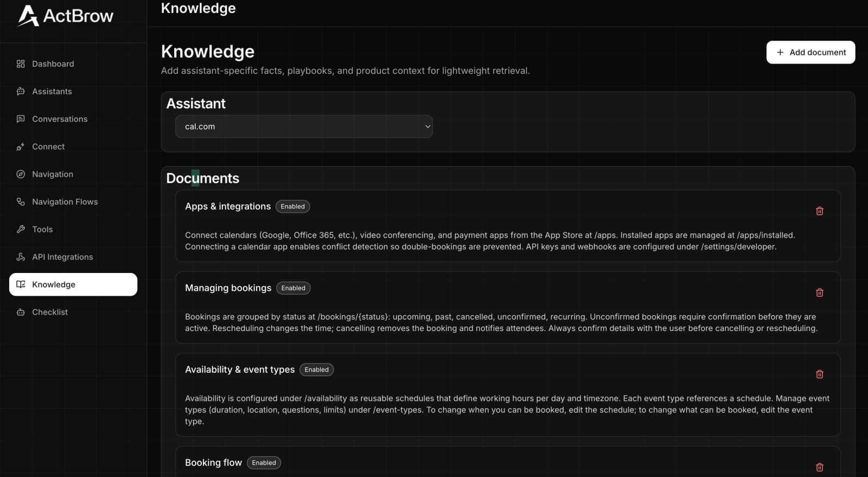Go to Assistants section

pos(73,91)
